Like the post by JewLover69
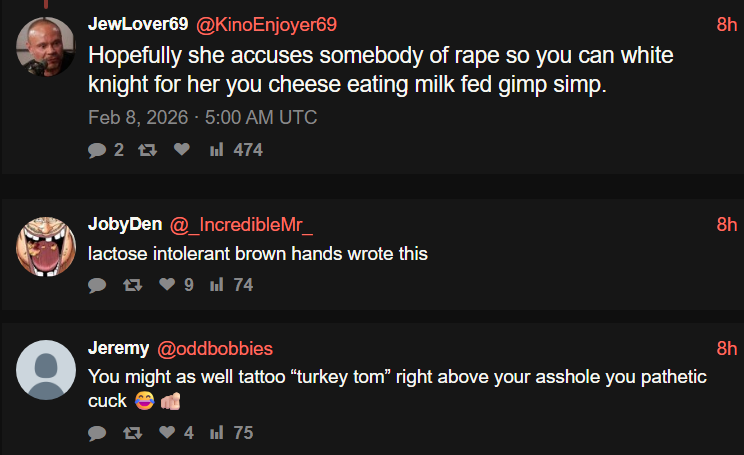The image size is (744, 455). pos(181,150)
